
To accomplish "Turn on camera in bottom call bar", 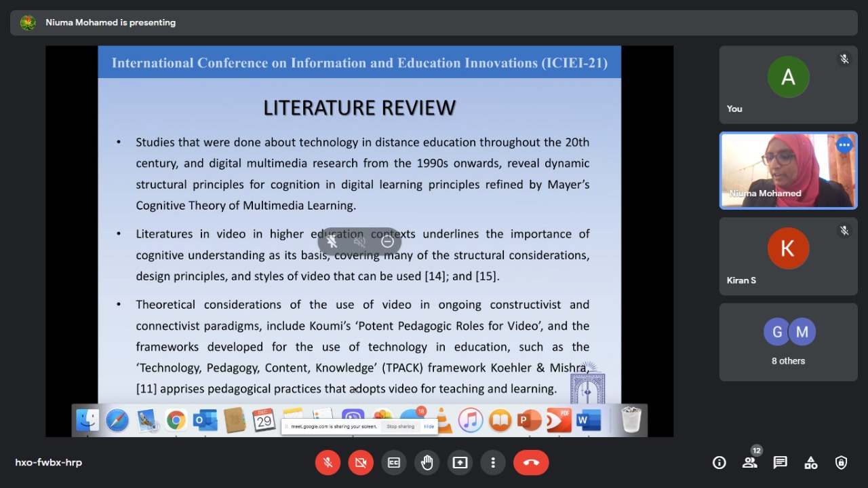I will 361,463.
